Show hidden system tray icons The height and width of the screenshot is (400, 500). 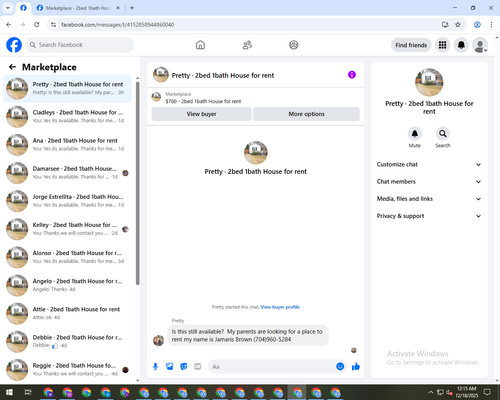[430, 392]
